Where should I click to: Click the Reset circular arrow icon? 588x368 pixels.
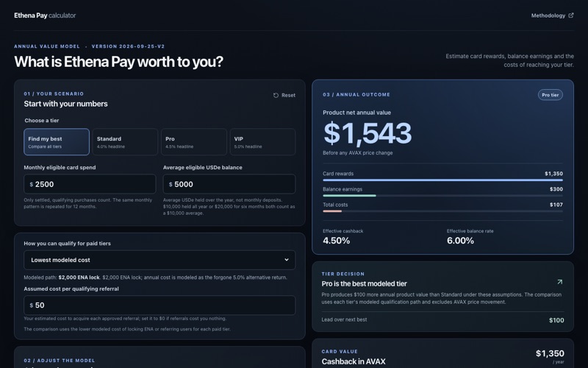pyautogui.click(x=276, y=96)
